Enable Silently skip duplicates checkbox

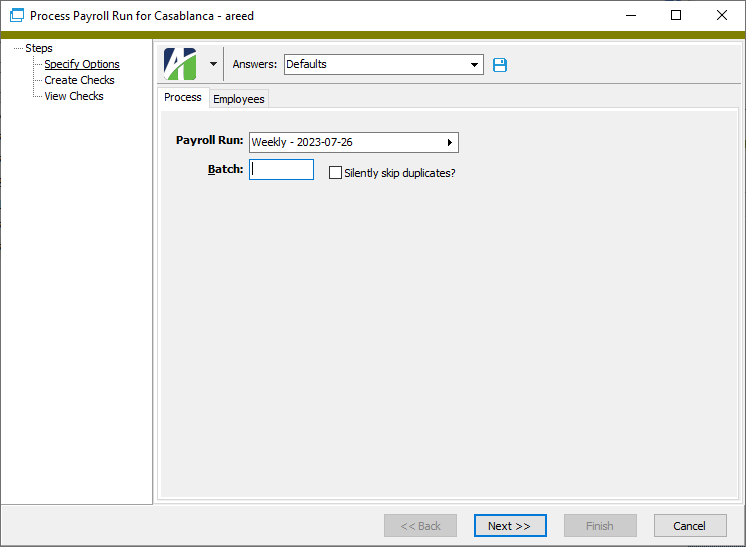(x=336, y=173)
